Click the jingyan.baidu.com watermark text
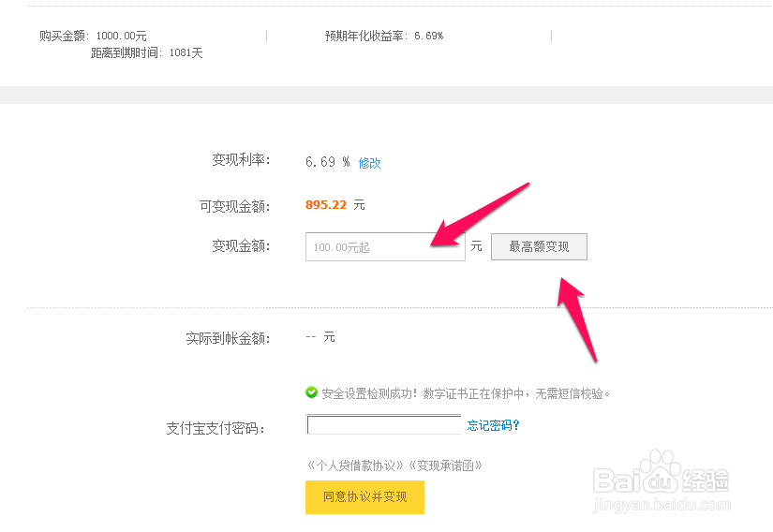Viewport: 773px width, 532px height. click(x=662, y=505)
